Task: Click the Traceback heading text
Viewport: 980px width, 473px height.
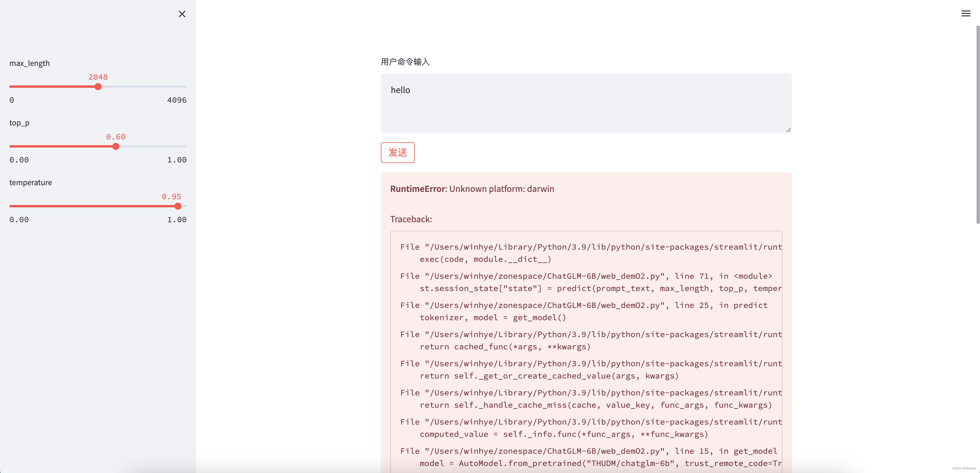Action: (411, 219)
